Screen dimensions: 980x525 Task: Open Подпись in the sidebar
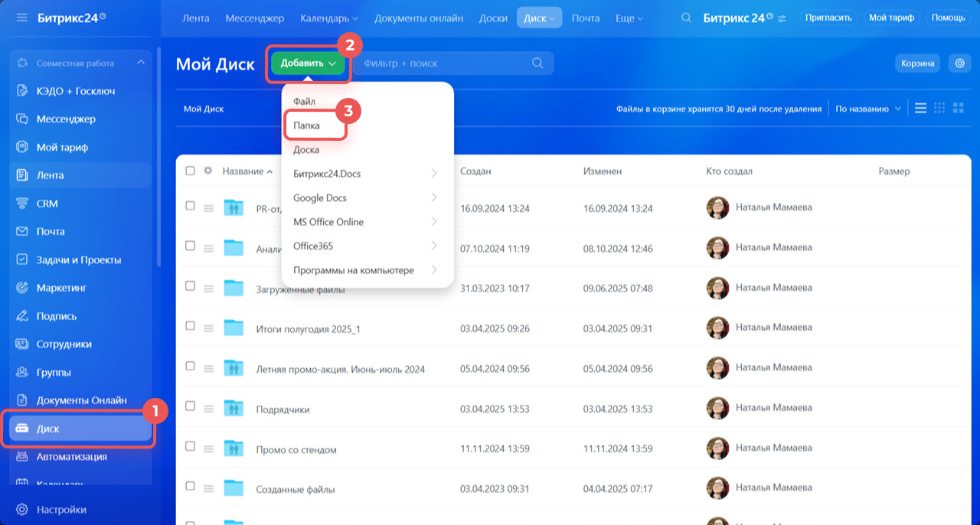80,316
